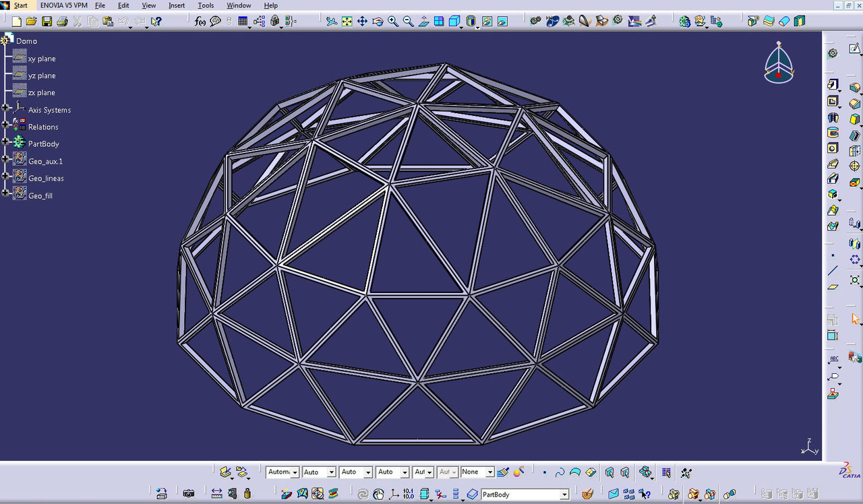
Task: Open the Window menu
Action: coord(239,5)
